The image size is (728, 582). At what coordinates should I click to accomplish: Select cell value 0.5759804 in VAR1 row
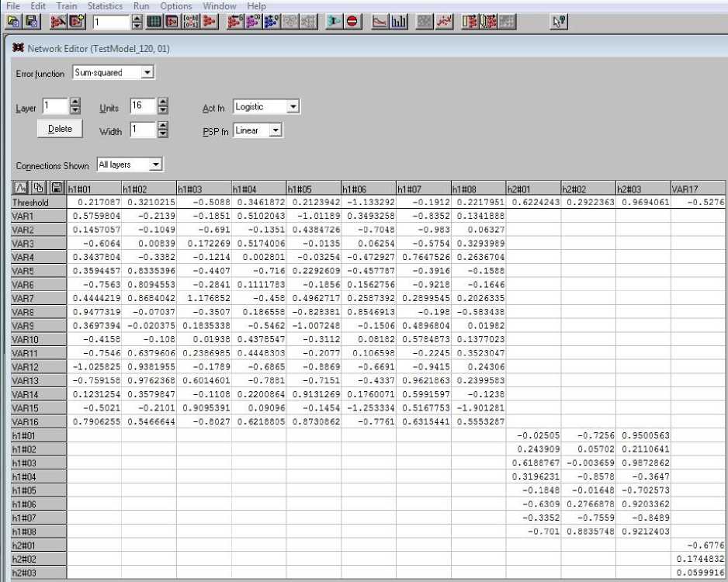click(94, 216)
